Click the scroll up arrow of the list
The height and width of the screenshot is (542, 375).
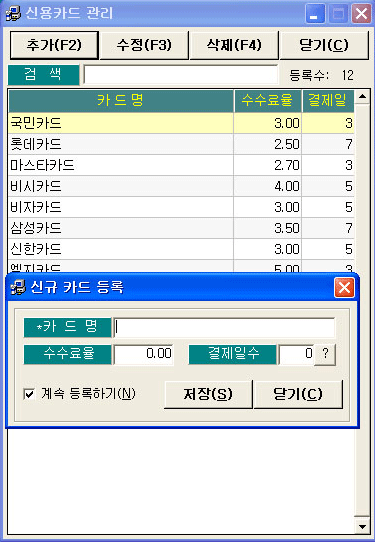coord(362,96)
